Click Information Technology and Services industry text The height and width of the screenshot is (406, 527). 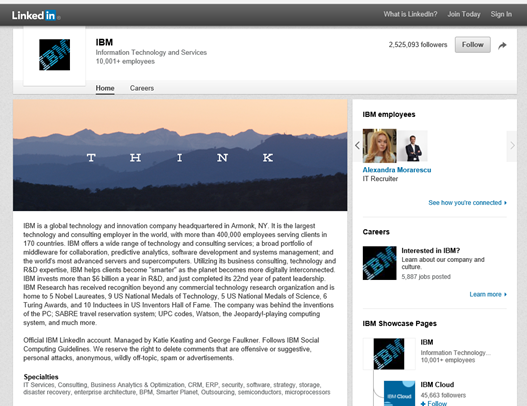pyautogui.click(x=151, y=52)
